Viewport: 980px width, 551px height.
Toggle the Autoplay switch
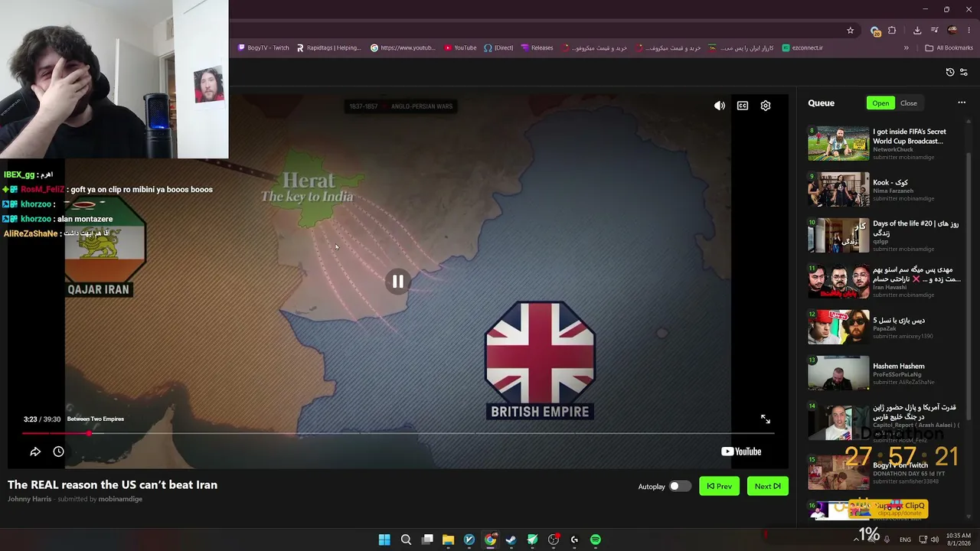pos(678,486)
